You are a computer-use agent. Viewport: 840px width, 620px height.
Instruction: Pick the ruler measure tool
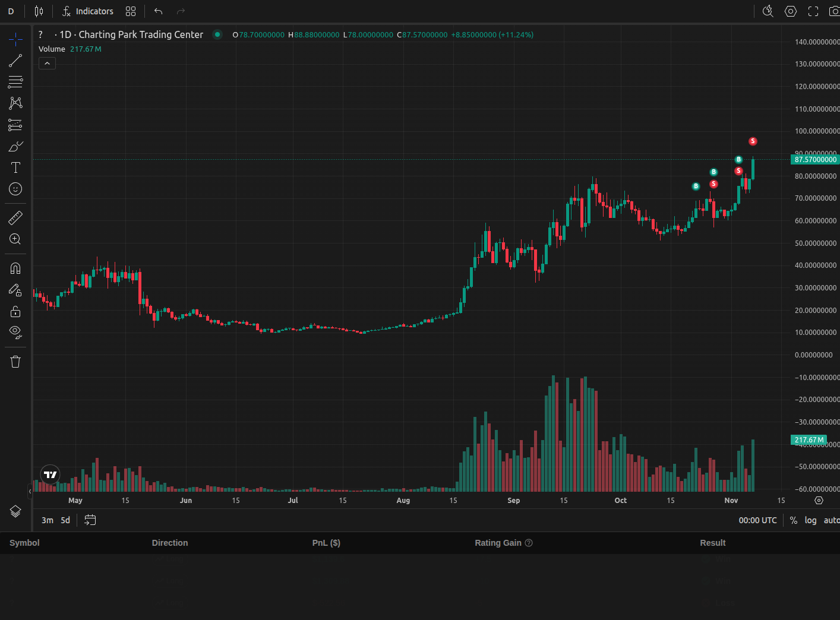[15, 218]
